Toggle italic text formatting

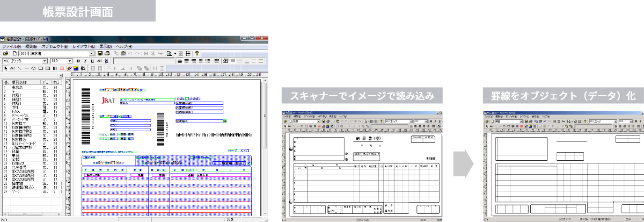[85, 61]
